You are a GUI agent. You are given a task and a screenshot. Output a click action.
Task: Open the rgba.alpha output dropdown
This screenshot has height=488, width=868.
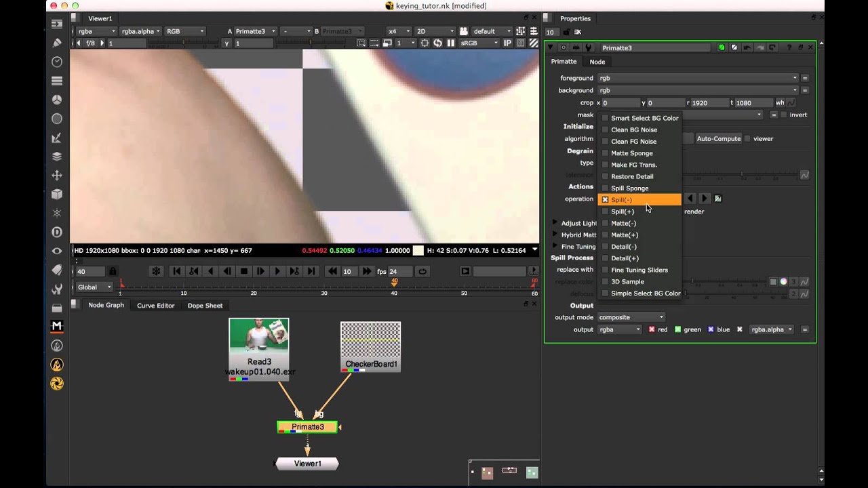click(772, 329)
